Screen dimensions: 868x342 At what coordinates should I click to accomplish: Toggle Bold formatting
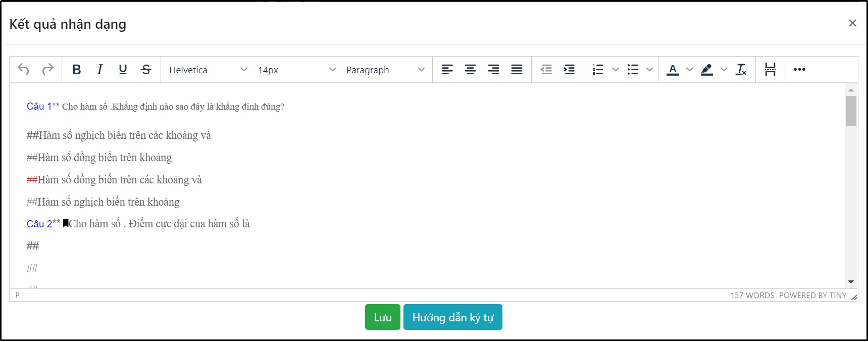click(x=77, y=70)
